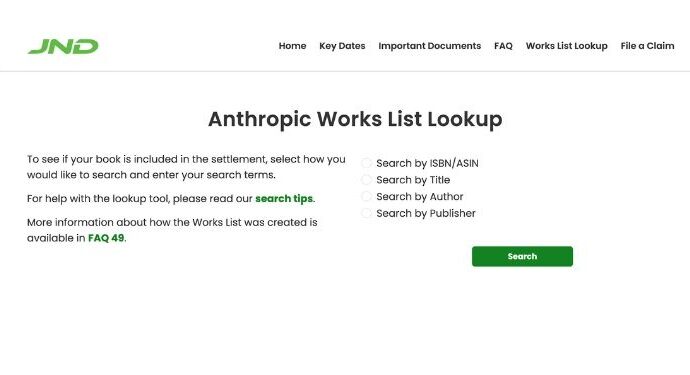Click the green Search button

coord(522,256)
